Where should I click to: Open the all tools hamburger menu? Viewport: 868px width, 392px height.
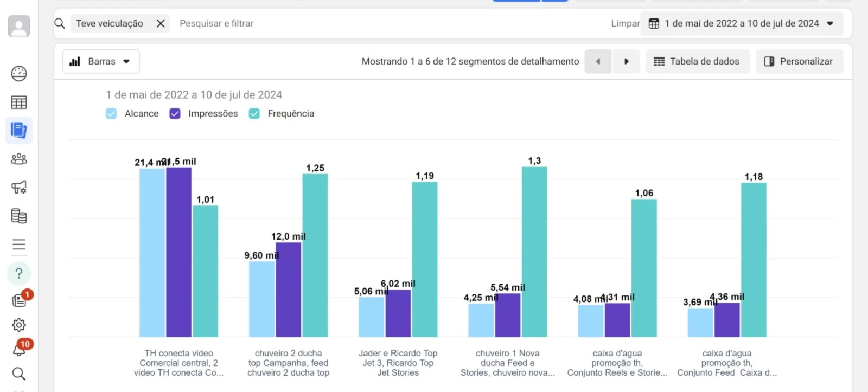[19, 245]
